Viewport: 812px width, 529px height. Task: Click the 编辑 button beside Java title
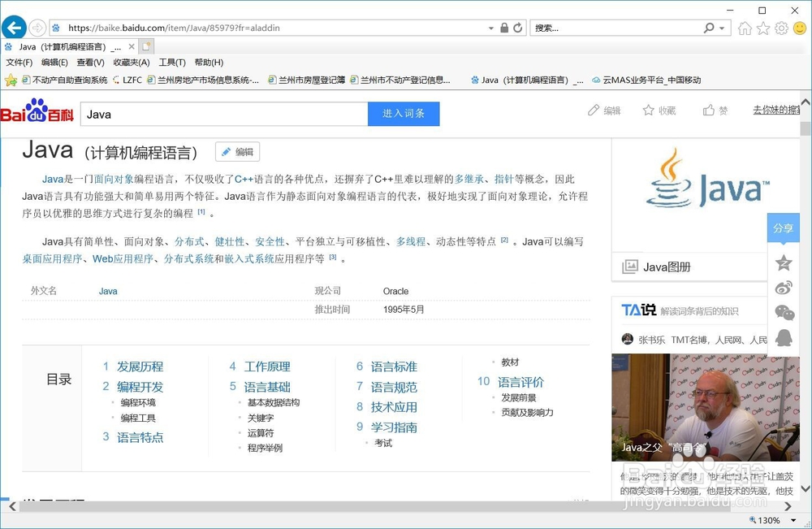(238, 152)
